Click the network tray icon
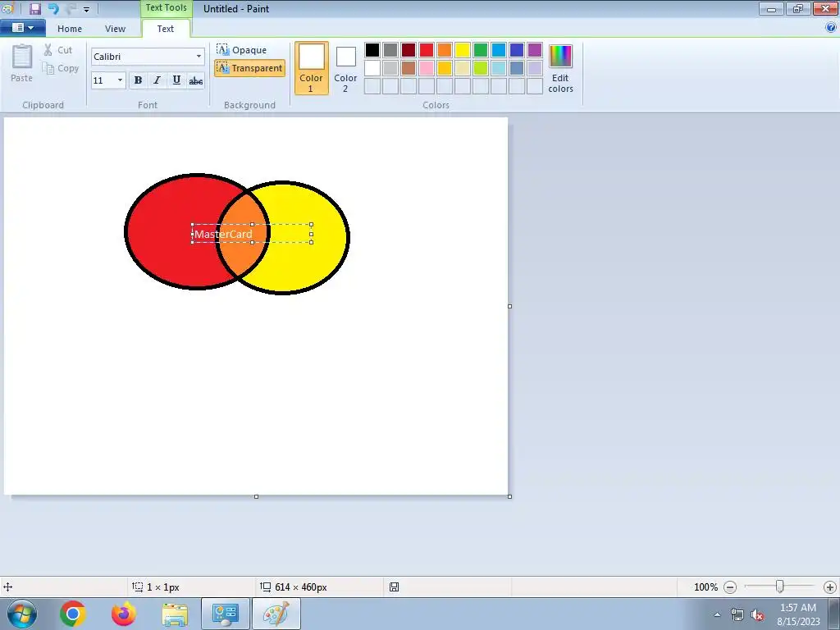The image size is (840, 630). [x=737, y=615]
